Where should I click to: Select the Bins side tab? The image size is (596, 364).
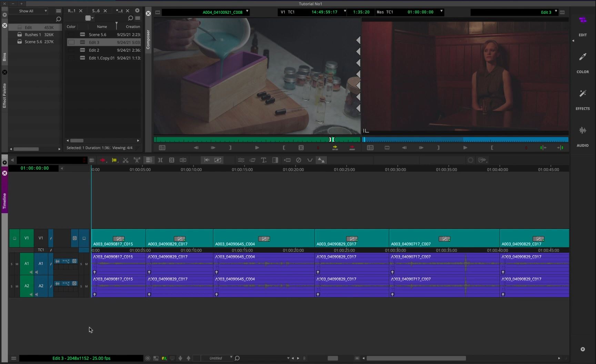click(x=4, y=57)
